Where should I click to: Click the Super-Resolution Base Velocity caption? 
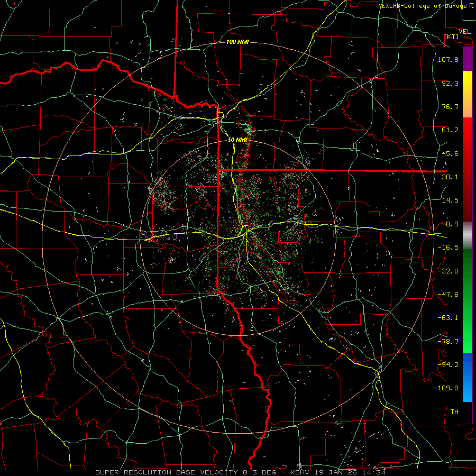(241, 472)
